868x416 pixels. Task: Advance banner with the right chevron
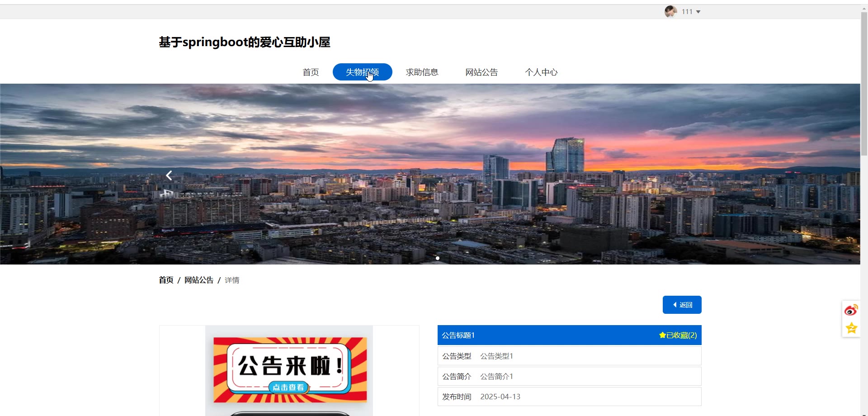pos(691,175)
